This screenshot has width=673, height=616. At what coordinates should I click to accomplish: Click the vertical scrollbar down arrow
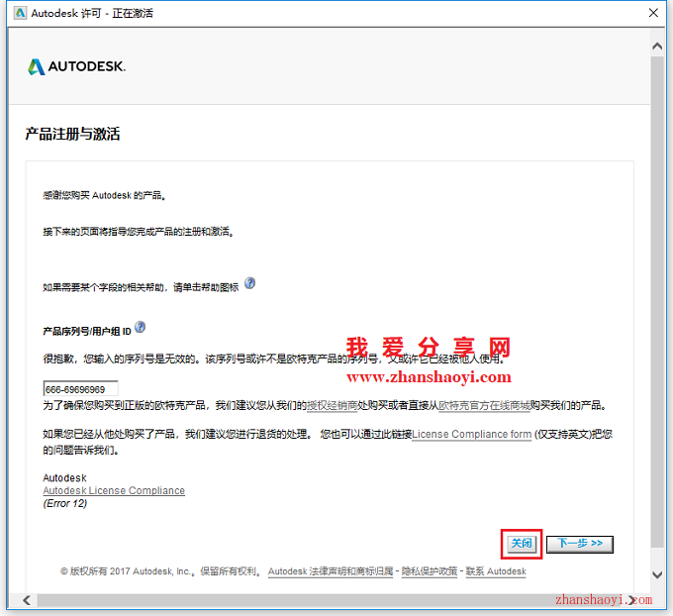click(x=657, y=574)
